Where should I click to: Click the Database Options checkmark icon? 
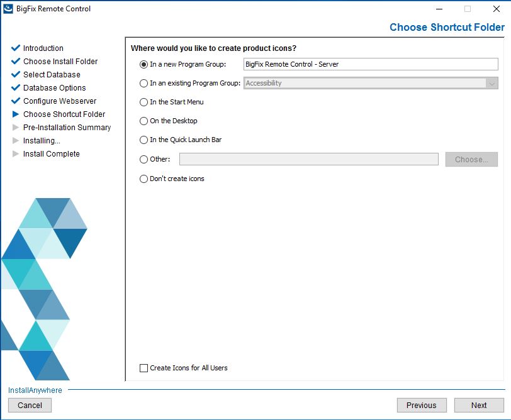click(16, 87)
